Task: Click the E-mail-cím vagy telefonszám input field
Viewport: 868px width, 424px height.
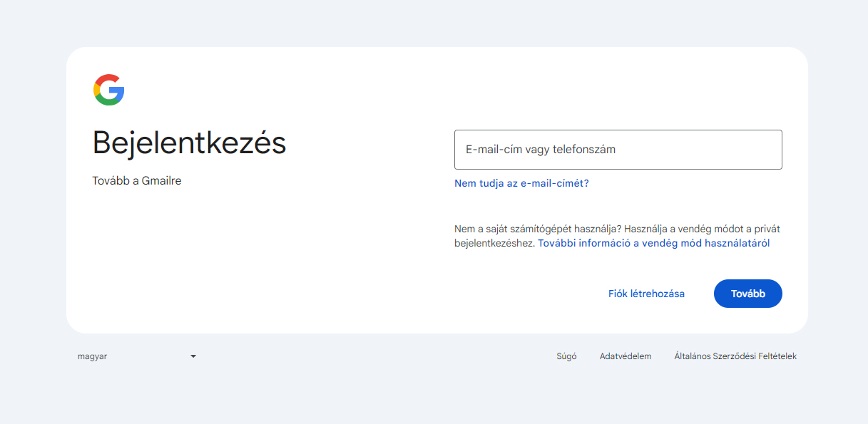Action: coord(618,150)
